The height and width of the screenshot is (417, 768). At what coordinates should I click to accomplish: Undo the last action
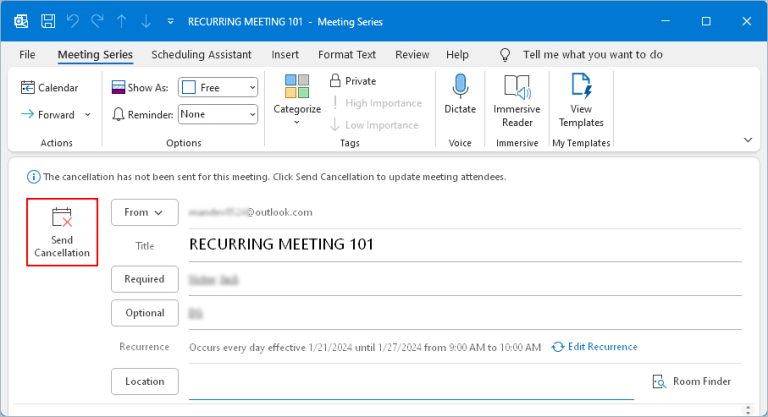point(72,22)
